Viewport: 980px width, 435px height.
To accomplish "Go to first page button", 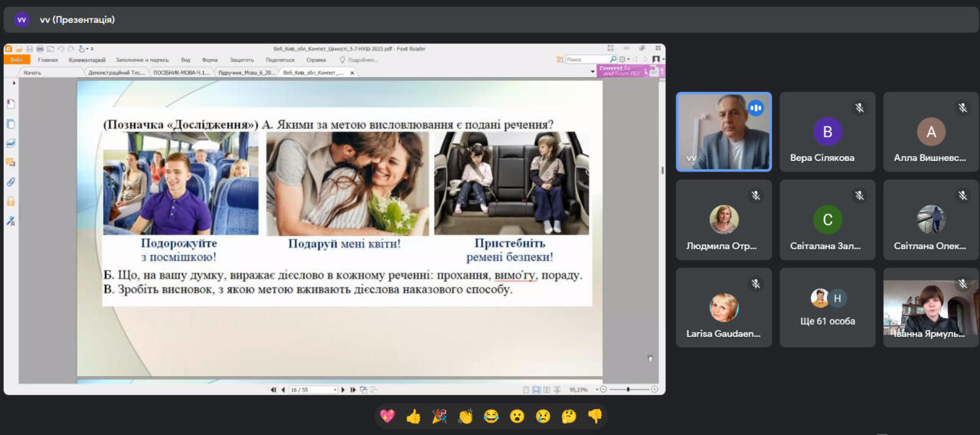I will coord(273,390).
